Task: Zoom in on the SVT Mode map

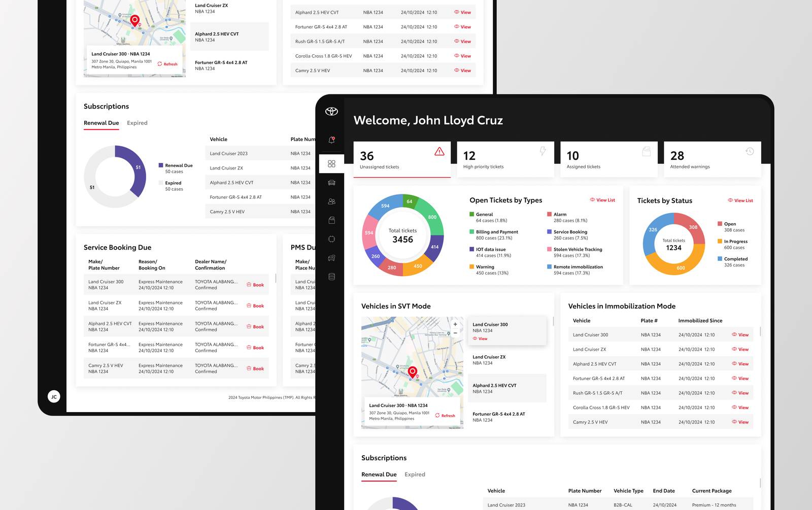Action: coord(455,324)
